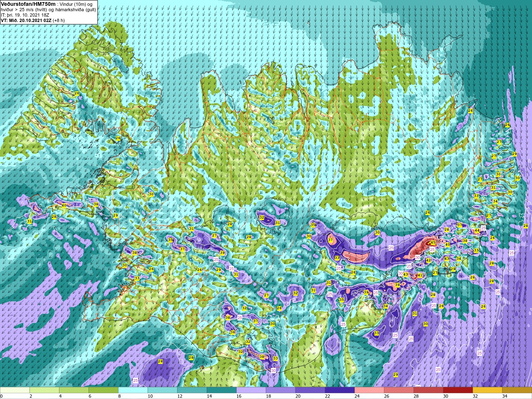Click the legend scale number '0'
532x399 pixels.
pos(2,396)
